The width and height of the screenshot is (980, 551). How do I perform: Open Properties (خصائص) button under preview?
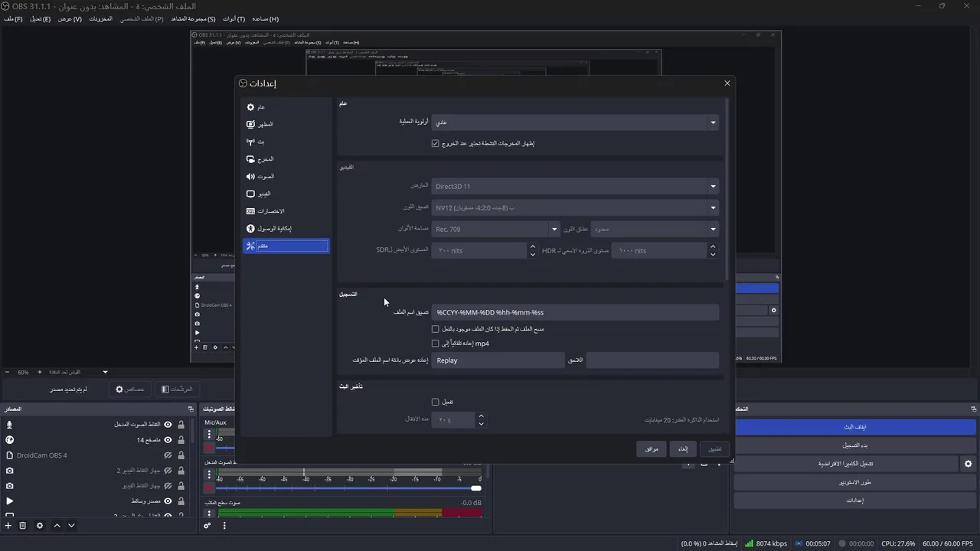(129, 390)
